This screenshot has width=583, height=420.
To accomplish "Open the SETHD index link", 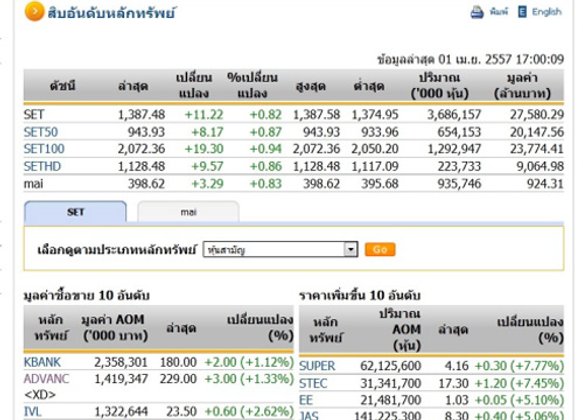I will coord(42,167).
